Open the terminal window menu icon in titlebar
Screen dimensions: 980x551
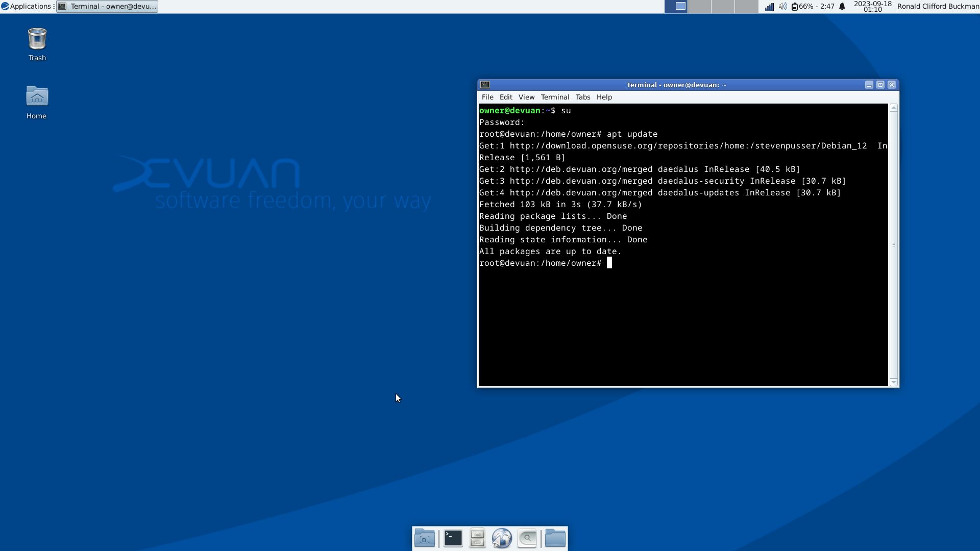click(485, 85)
